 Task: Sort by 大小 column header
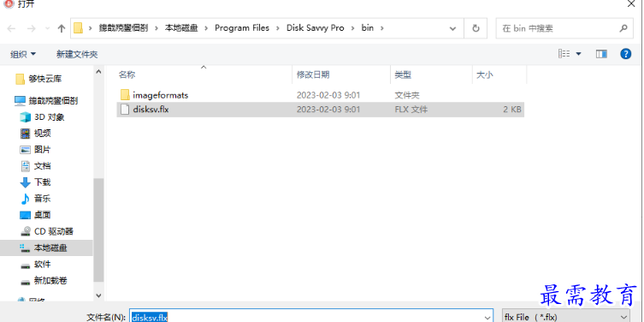pyautogui.click(x=485, y=75)
